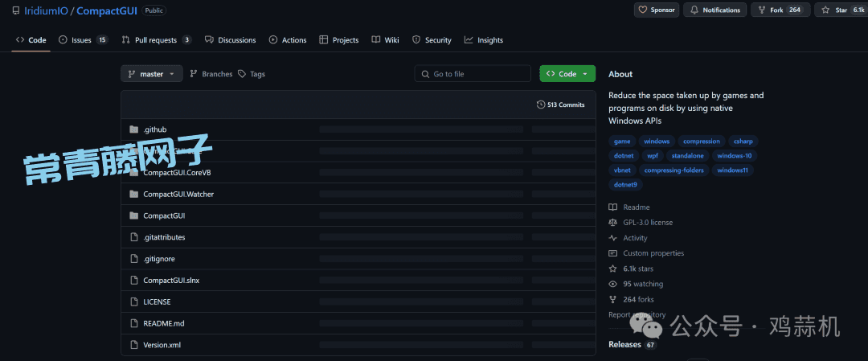
Task: View the 6.1k stars list
Action: point(631,269)
